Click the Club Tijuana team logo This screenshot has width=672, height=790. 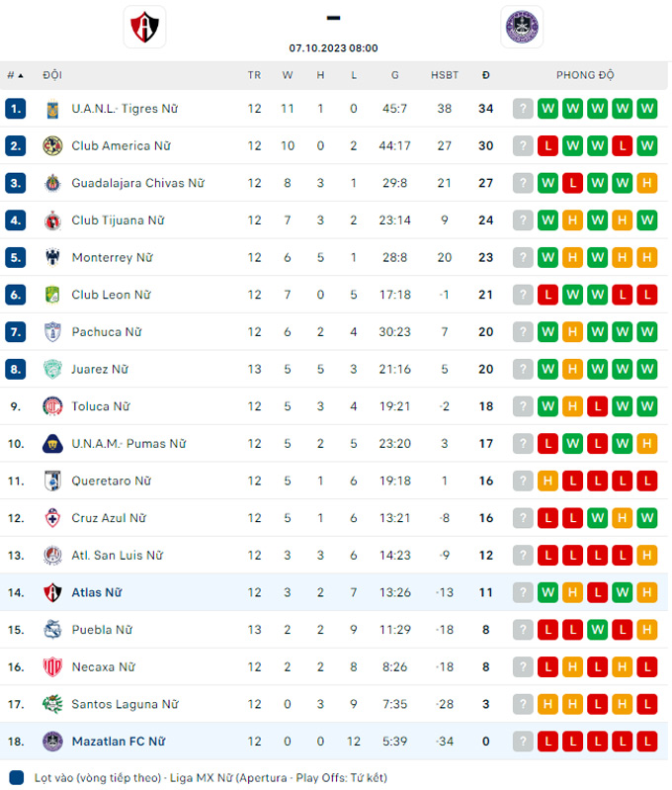click(x=52, y=220)
